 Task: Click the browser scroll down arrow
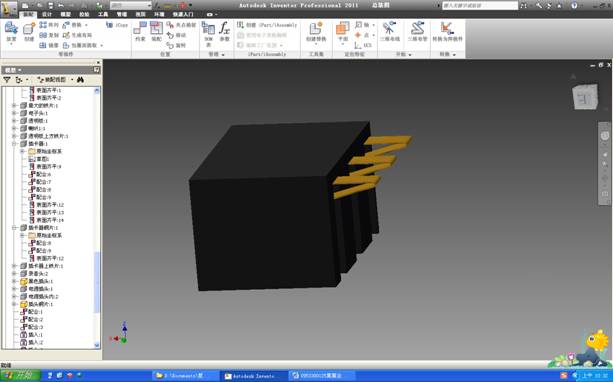point(97,345)
